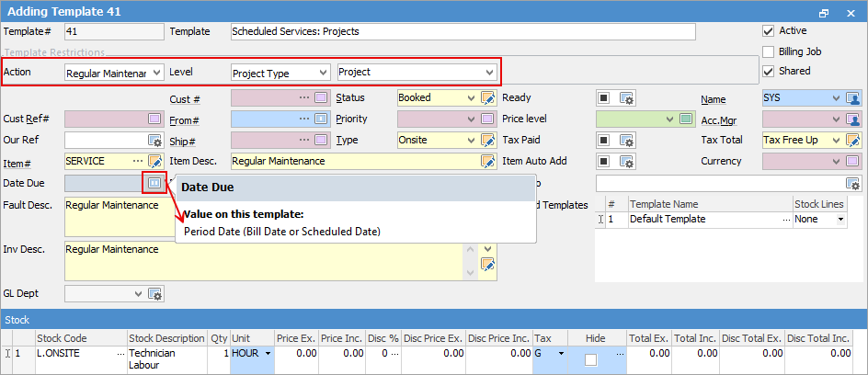Click the GL Dept gear icon
Screen dimensions: 868x375
(x=155, y=294)
